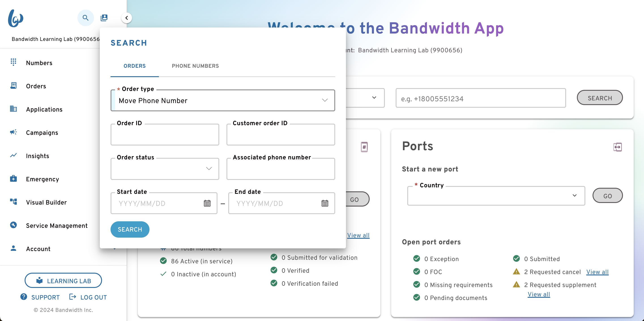
Task: Open Account in the sidebar
Action: coord(38,249)
